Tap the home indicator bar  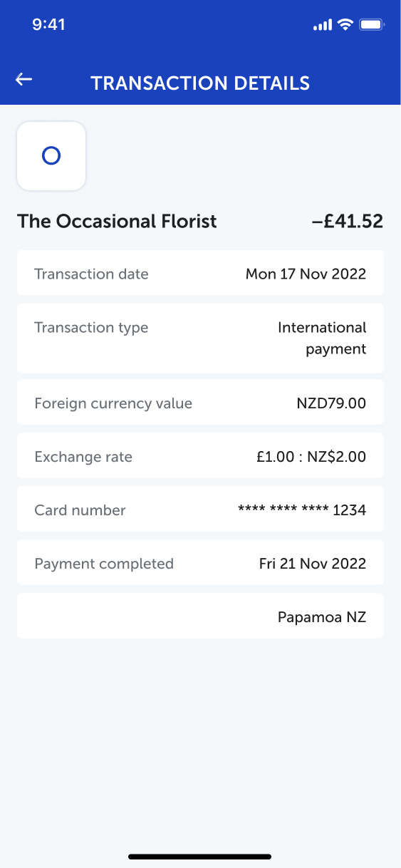coord(200,856)
